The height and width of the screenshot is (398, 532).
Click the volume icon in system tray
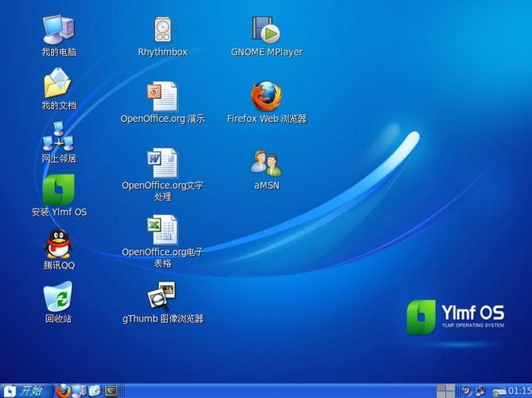[x=467, y=391]
